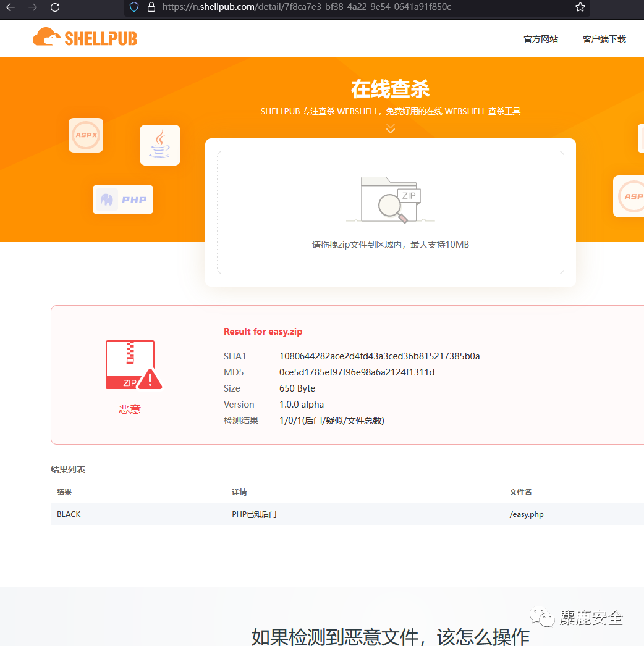Image resolution: width=644 pixels, height=646 pixels.
Task: Click the 详情 column header
Action: (x=239, y=492)
